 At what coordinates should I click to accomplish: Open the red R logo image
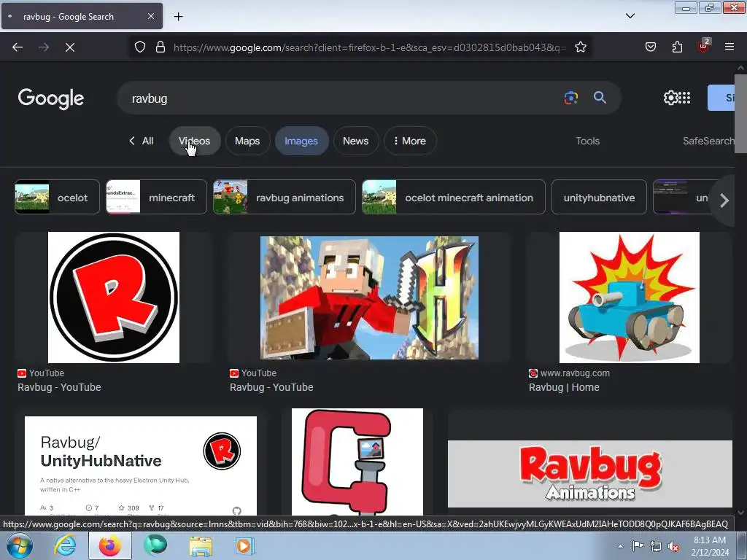point(113,297)
